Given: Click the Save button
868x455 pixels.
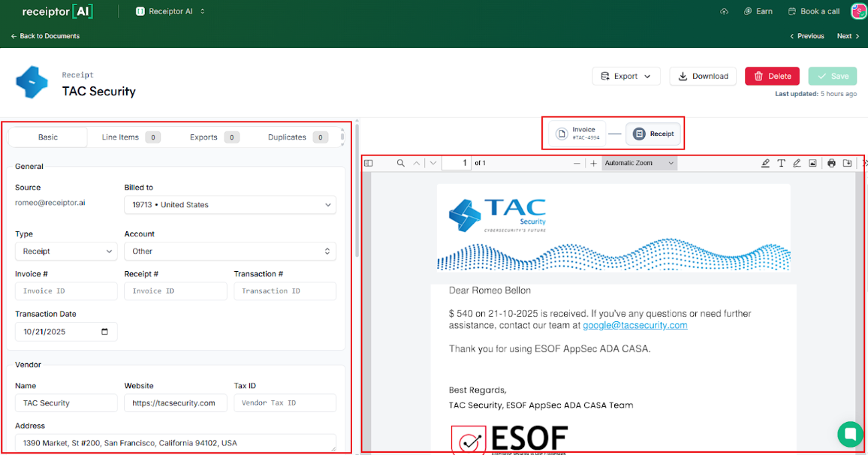Looking at the screenshot, I should tap(833, 77).
